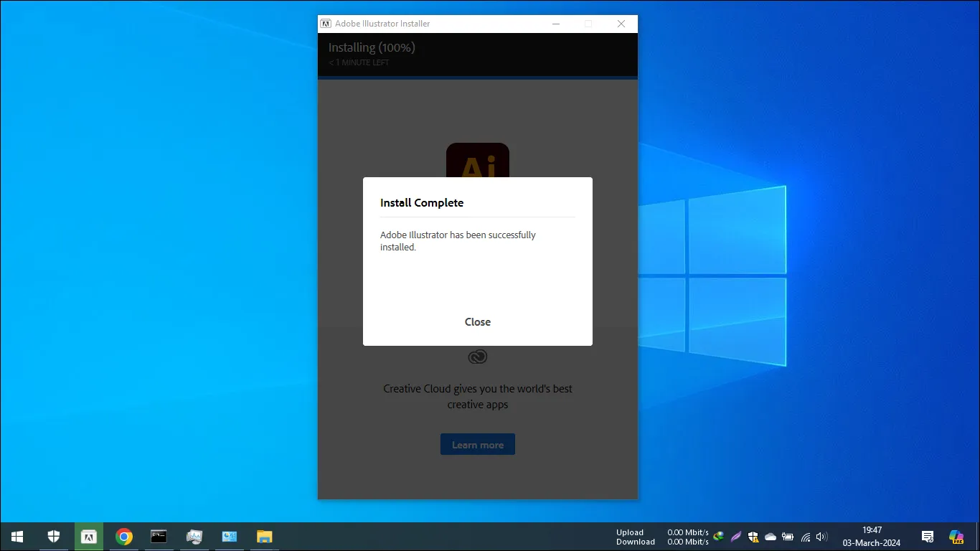Viewport: 980px width, 551px height.
Task: Click the Adobe icon in installer title bar
Action: point(326,24)
